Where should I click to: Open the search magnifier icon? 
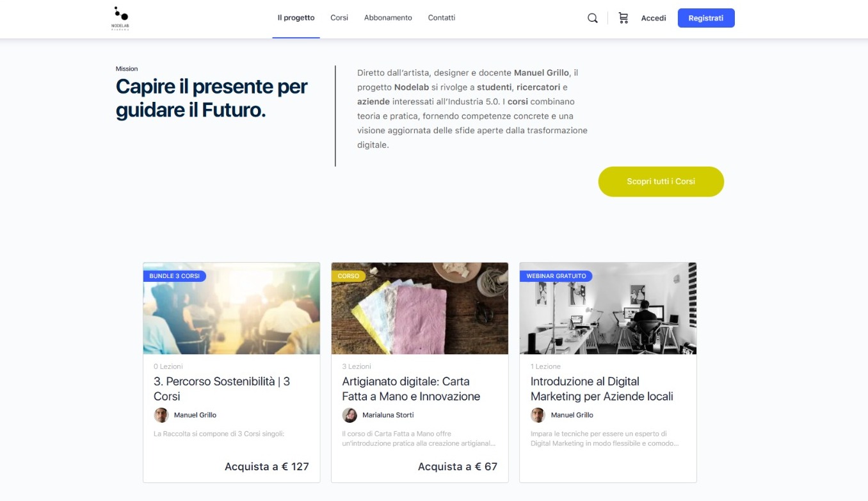[x=593, y=18]
